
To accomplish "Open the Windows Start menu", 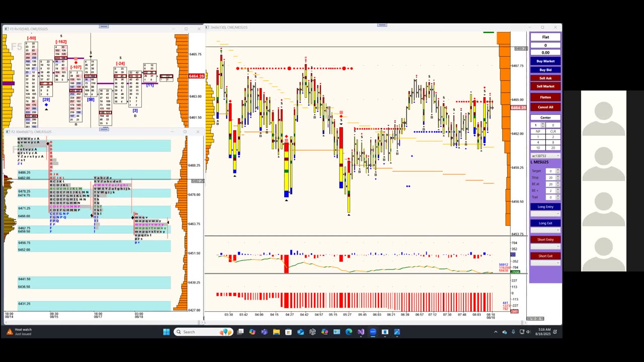I will point(167,332).
